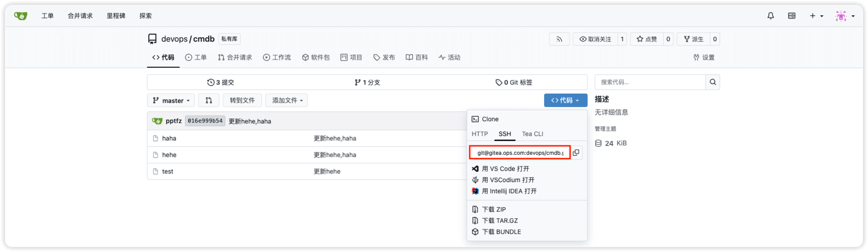Open the 百科 wiki tab
The height and width of the screenshot is (252, 868).
click(x=417, y=57)
